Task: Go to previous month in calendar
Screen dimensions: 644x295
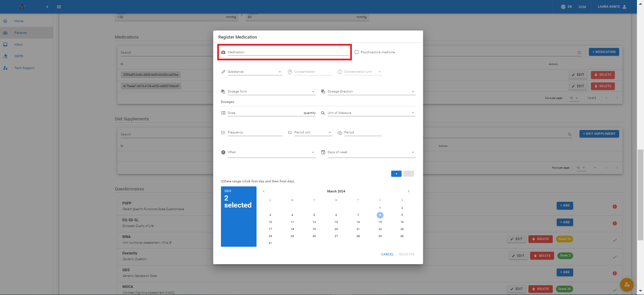Action: 264,191
